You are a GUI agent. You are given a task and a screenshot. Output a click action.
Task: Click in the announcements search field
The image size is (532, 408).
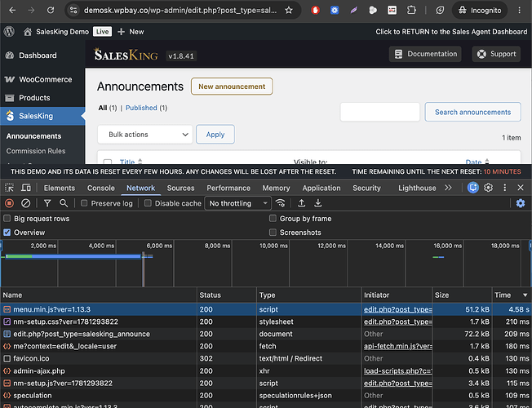379,112
